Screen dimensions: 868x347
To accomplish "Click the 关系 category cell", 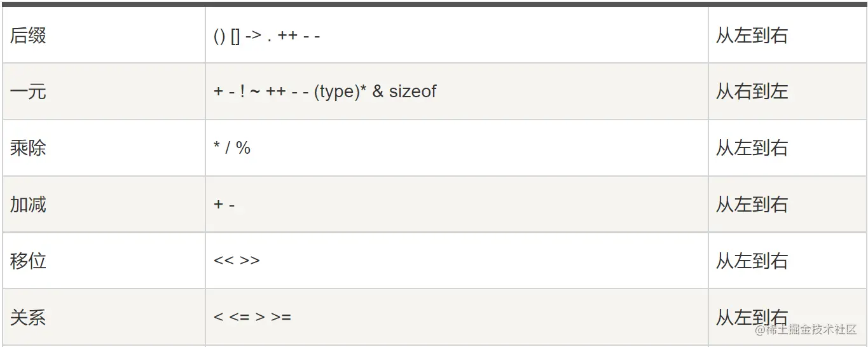I will pyautogui.click(x=29, y=317).
